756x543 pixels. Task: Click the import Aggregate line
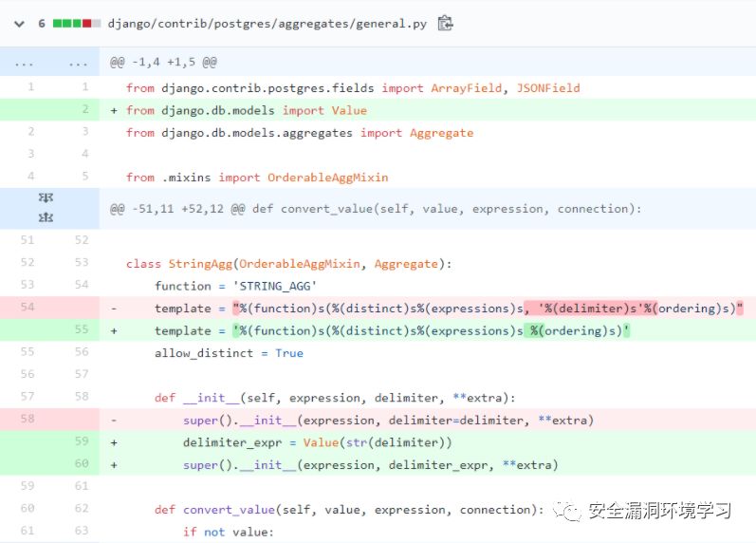[300, 133]
